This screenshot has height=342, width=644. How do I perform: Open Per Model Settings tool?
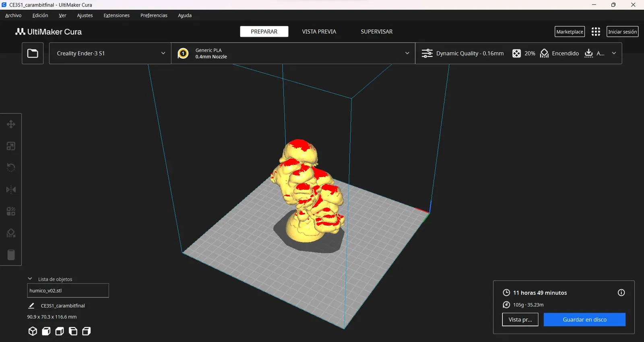pyautogui.click(x=11, y=211)
